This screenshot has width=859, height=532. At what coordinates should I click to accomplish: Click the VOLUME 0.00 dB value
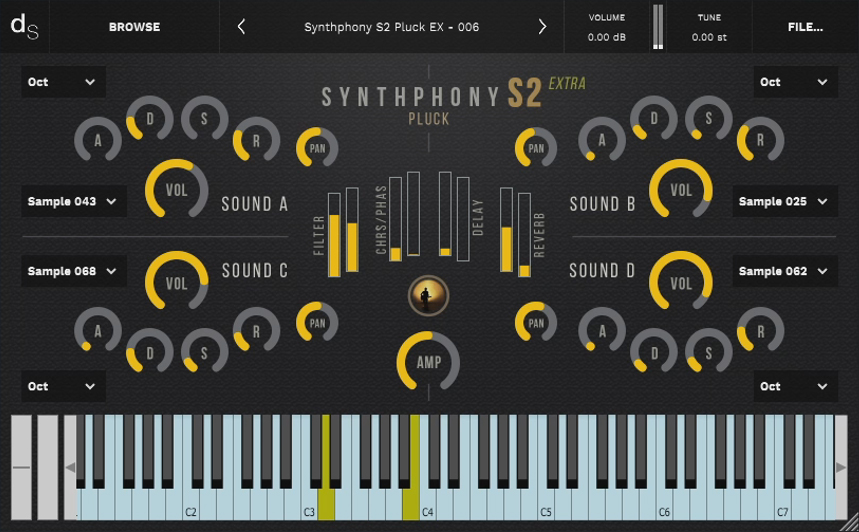[606, 37]
